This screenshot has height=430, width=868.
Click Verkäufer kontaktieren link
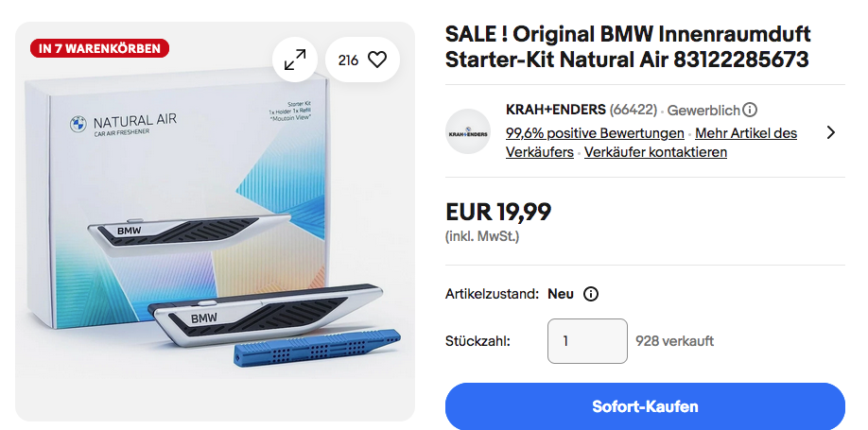click(x=655, y=152)
